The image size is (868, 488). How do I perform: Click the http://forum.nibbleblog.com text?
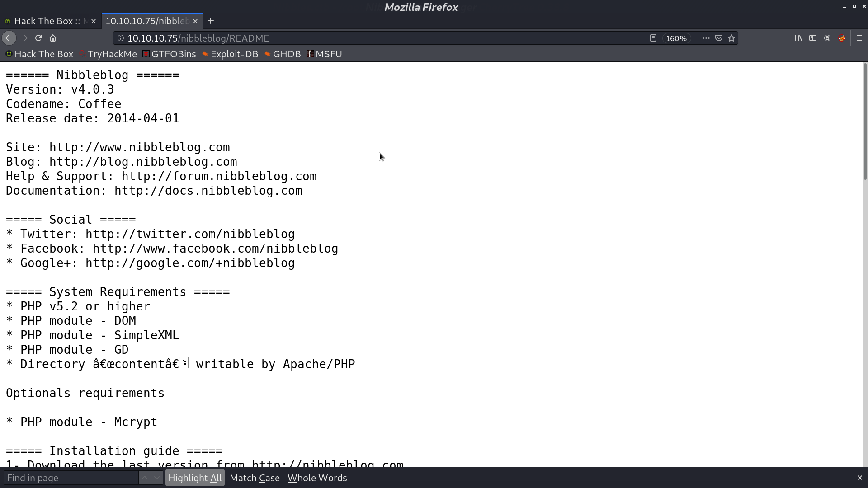click(219, 176)
